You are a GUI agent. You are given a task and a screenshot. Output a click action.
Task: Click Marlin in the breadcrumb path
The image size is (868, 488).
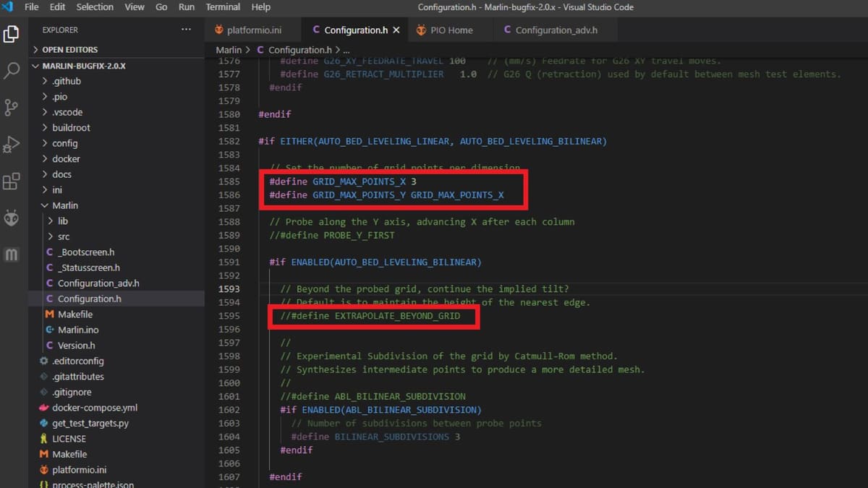(229, 50)
